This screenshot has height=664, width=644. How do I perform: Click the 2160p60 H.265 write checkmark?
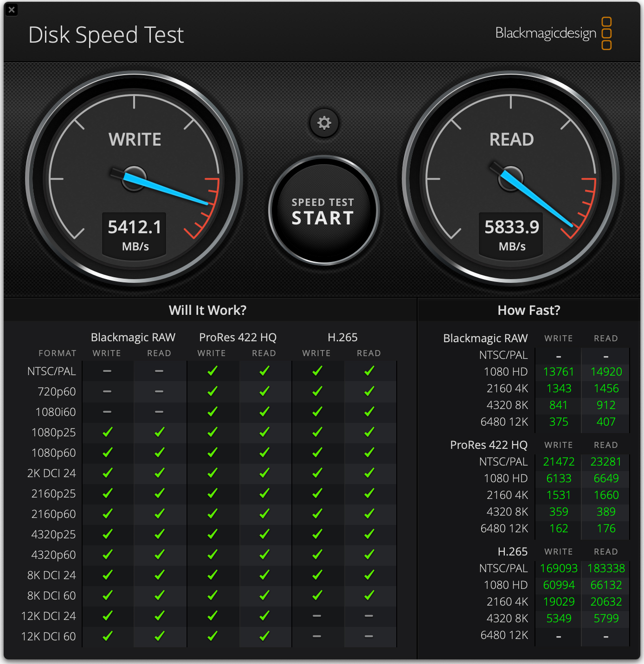pos(317,514)
